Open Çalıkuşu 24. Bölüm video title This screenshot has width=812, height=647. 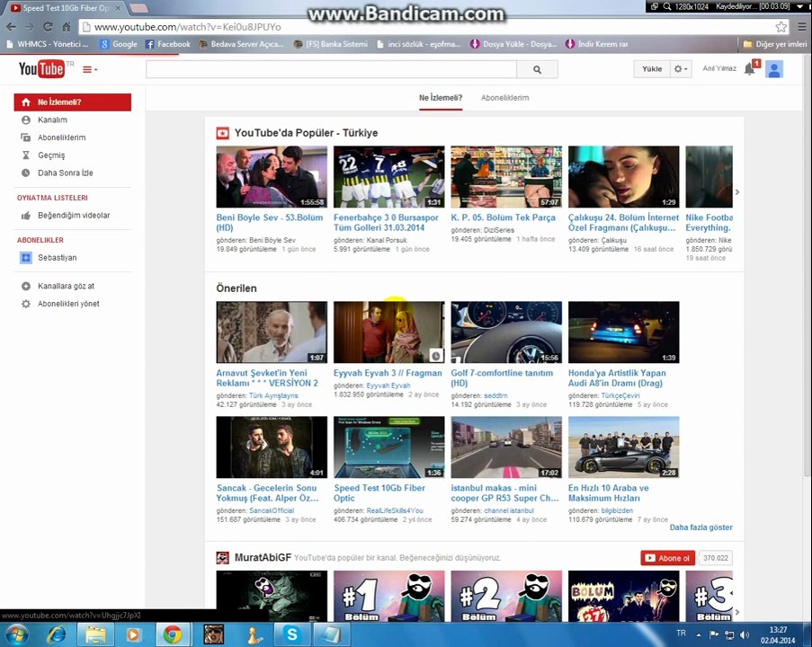[623, 223]
